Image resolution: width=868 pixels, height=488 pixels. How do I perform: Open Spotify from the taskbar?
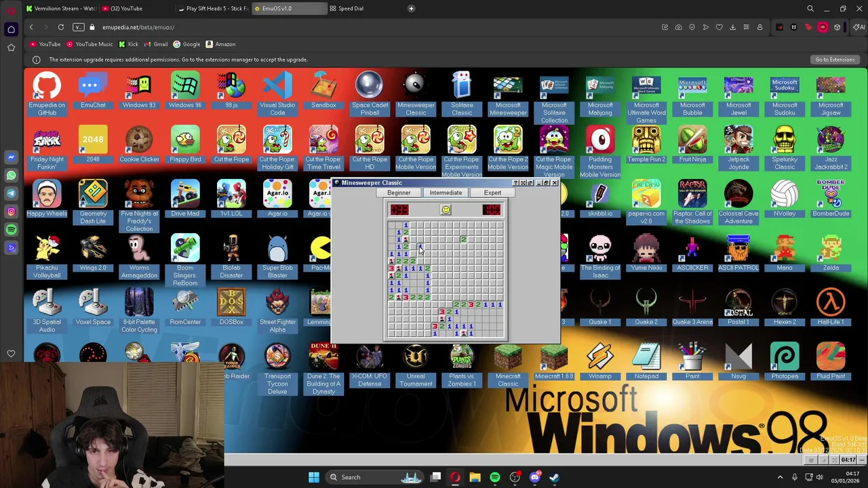coord(494,477)
